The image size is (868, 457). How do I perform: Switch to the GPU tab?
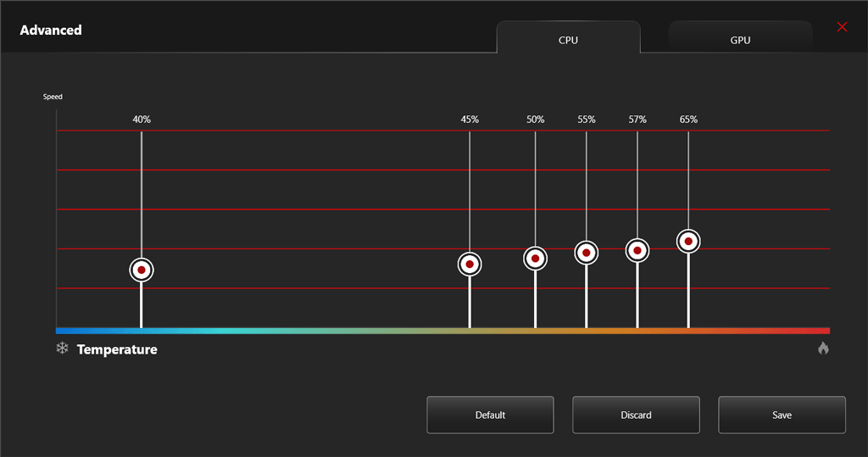click(740, 40)
